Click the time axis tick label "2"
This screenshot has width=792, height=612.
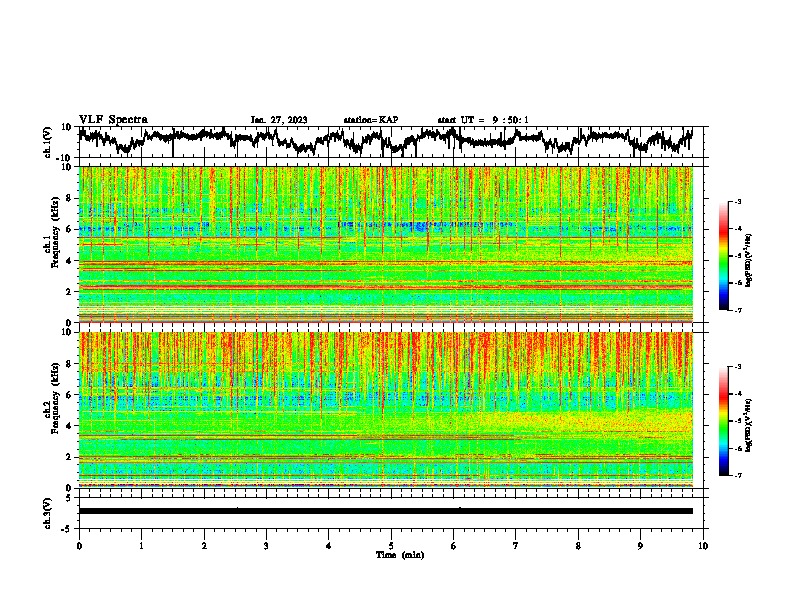[204, 546]
